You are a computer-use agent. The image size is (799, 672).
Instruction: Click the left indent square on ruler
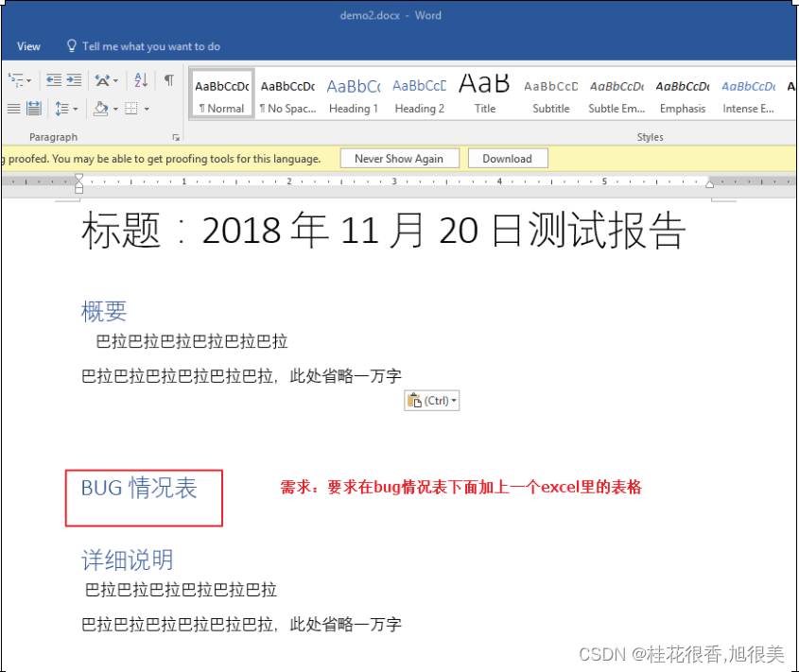pyautogui.click(x=79, y=191)
